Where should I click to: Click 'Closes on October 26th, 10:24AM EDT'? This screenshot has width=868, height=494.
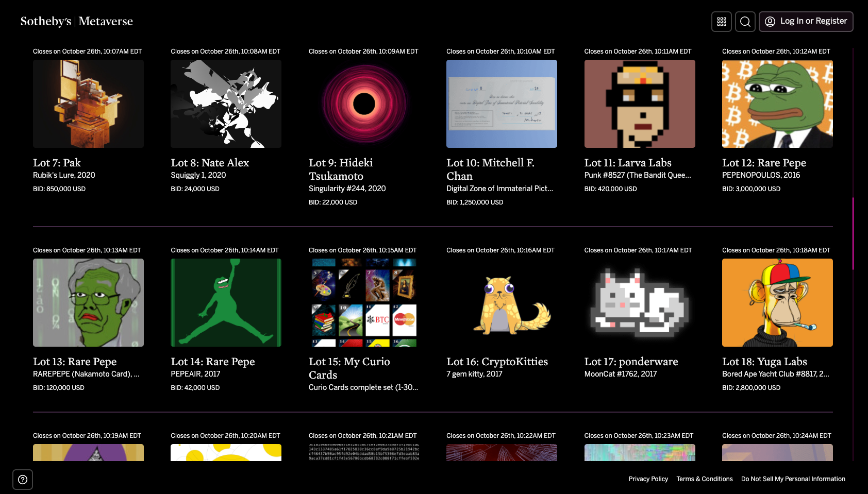tap(777, 436)
